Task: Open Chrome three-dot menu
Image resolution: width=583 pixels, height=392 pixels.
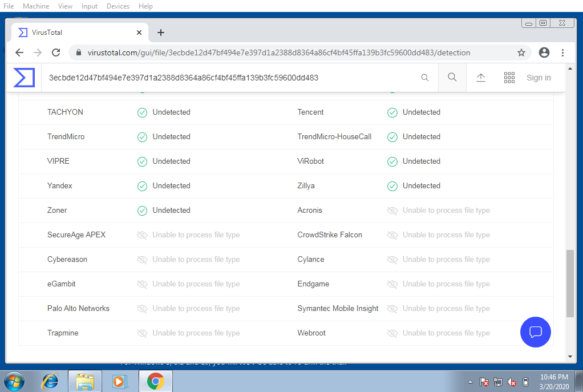Action: tap(562, 52)
